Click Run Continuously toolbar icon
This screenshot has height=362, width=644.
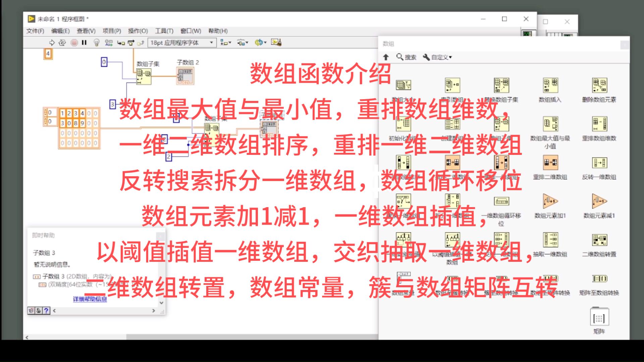point(62,43)
